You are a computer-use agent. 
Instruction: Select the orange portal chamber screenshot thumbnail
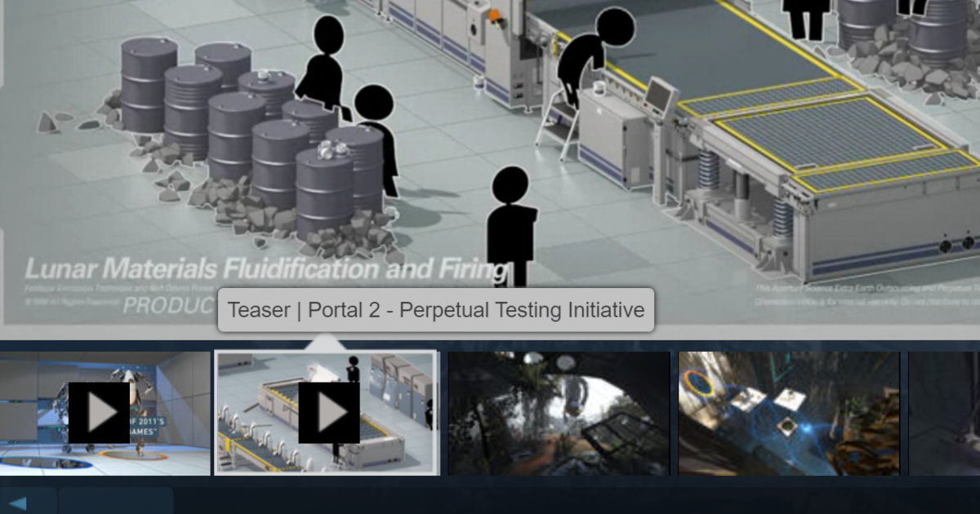pyautogui.click(x=789, y=413)
